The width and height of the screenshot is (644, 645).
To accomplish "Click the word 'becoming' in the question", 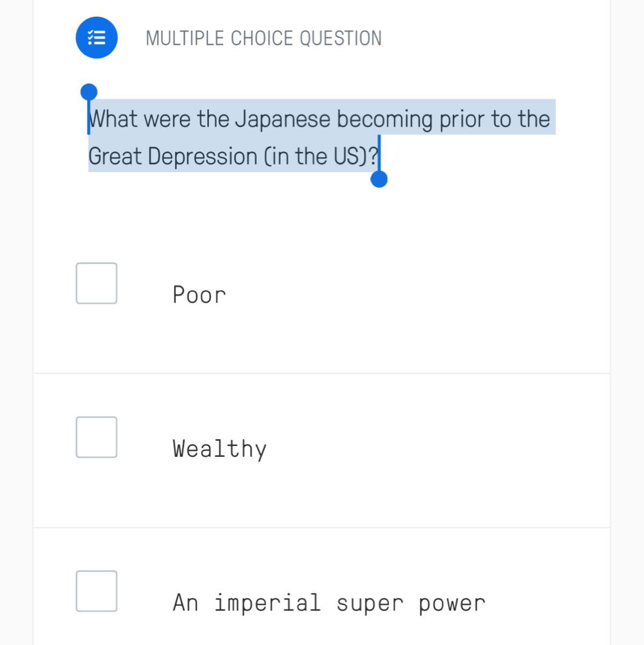I will coord(385,119).
